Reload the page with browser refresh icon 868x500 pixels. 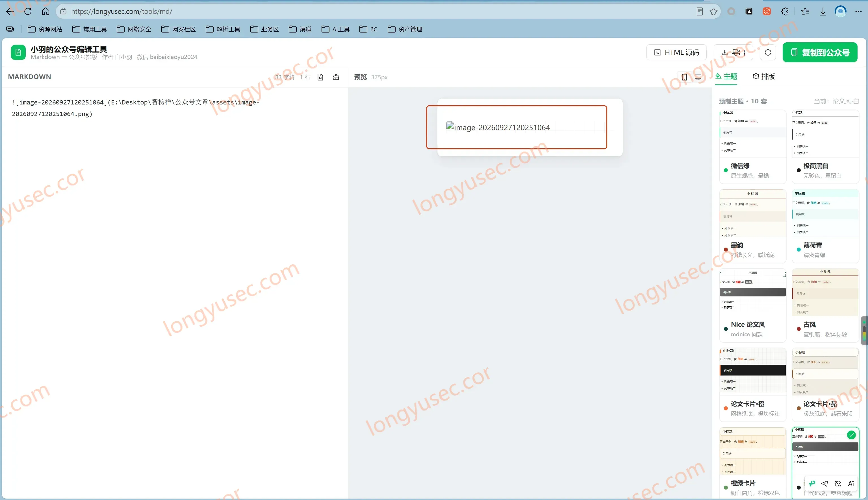click(28, 11)
